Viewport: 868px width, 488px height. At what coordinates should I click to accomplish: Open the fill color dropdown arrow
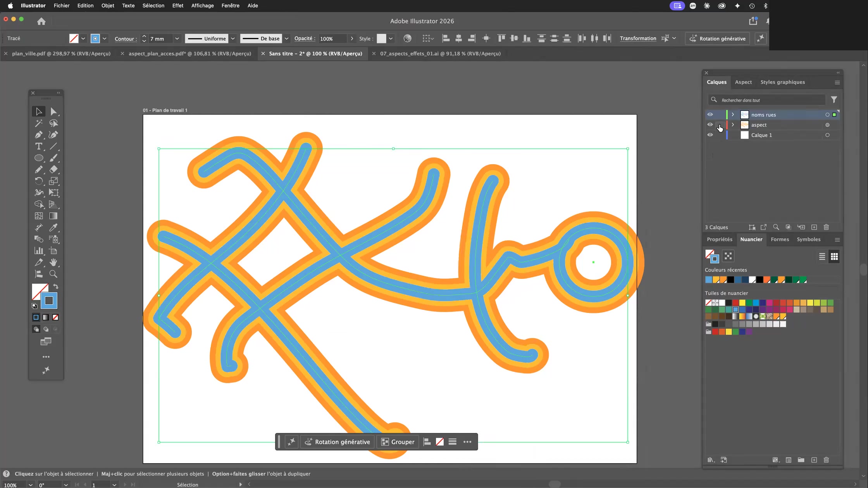coord(83,38)
